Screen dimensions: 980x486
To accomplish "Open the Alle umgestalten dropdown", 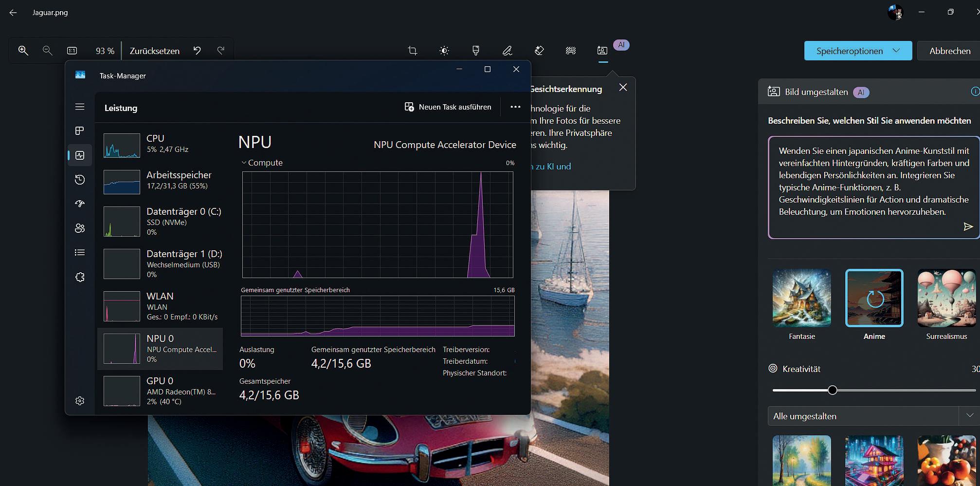I will [x=873, y=416].
